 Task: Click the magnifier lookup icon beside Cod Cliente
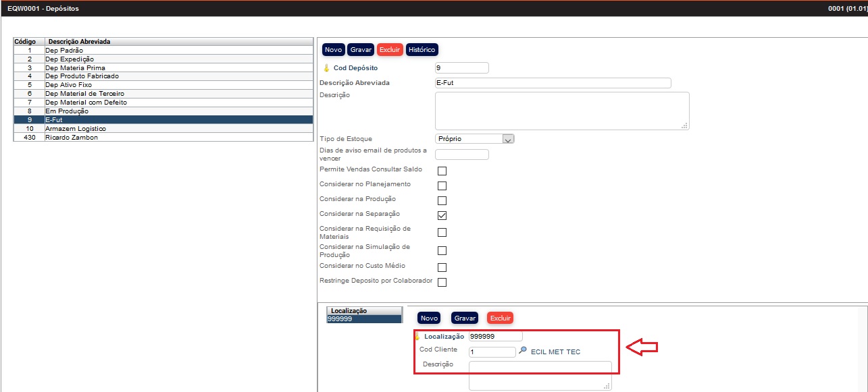coord(523,351)
